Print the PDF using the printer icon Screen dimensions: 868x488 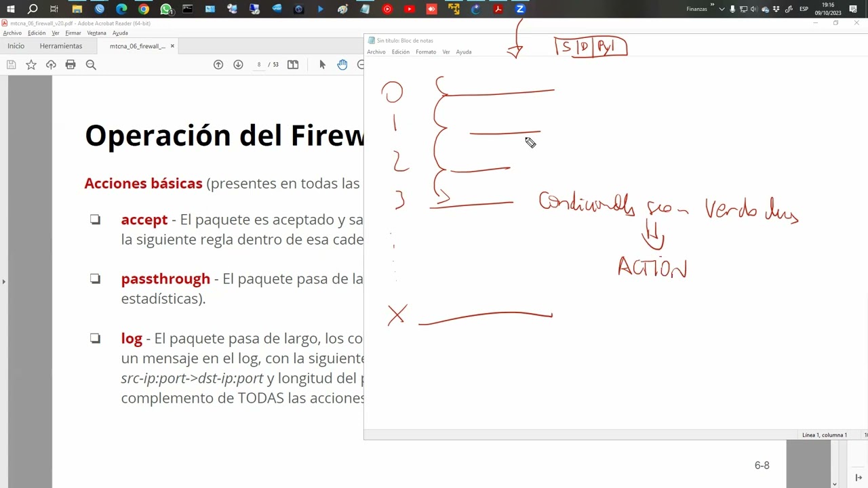point(71,64)
